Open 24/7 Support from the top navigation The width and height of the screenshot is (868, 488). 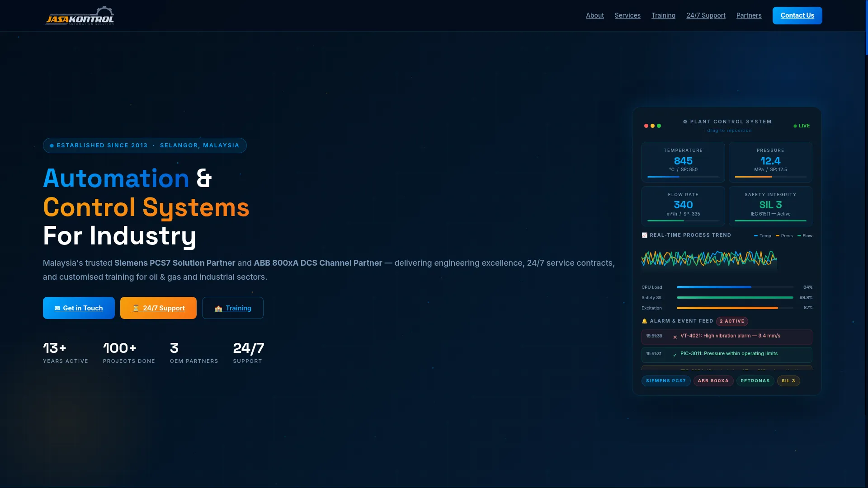pos(706,15)
